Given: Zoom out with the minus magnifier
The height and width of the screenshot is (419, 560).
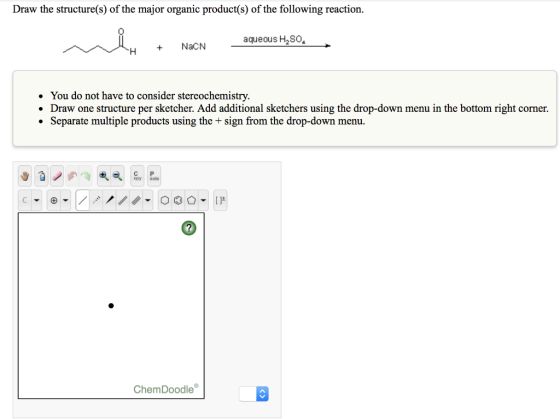Looking at the screenshot, I should pos(117,176).
